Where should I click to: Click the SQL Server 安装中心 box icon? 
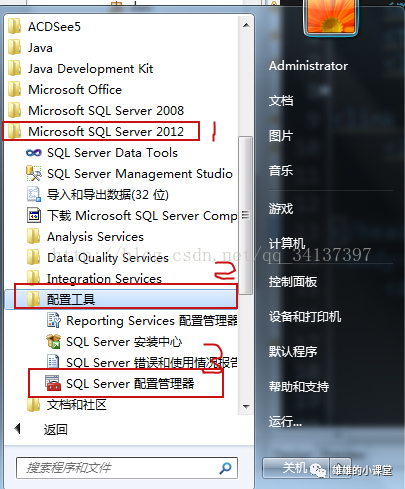[53, 341]
